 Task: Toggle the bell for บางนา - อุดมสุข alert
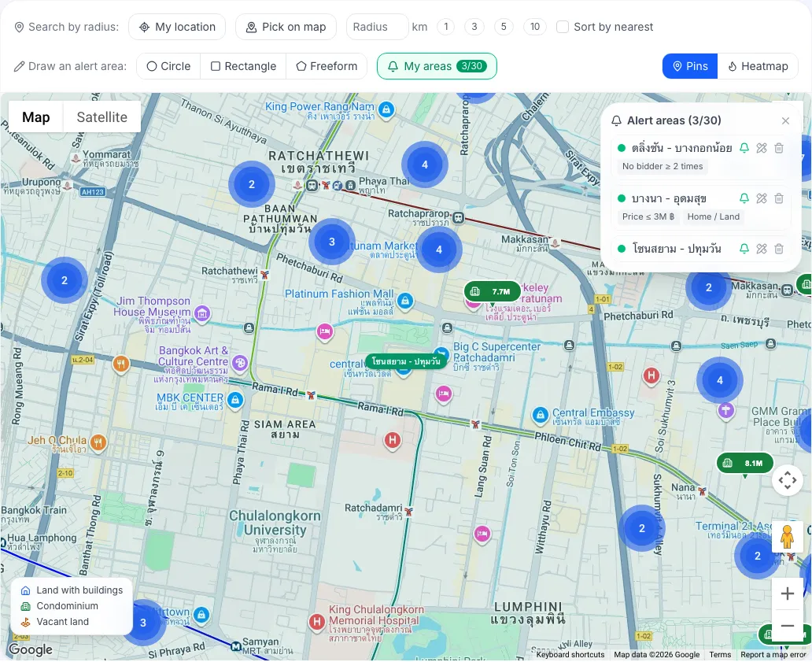pos(744,198)
